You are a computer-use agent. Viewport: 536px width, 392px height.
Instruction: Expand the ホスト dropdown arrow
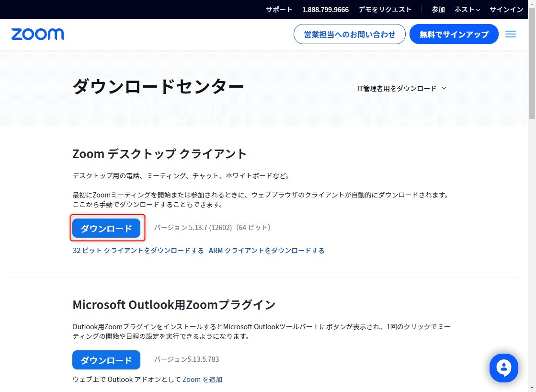[478, 10]
